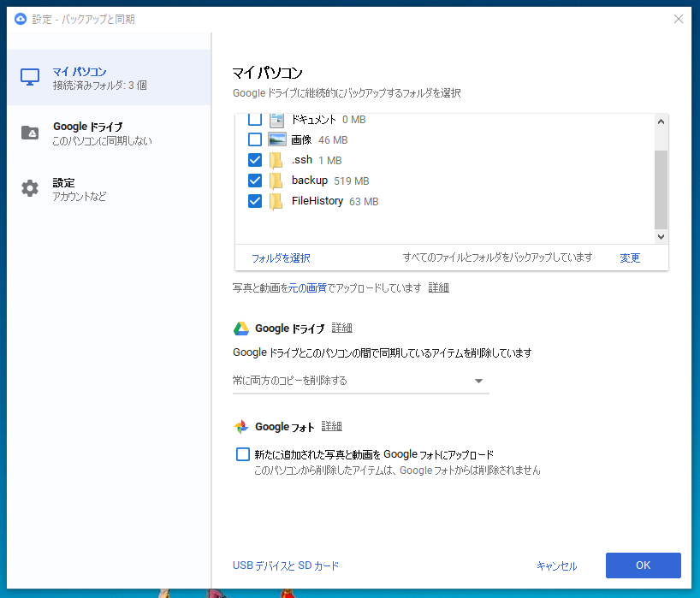The image size is (700, 598).
Task: Open the 常に両方のコピーを削除する dropdown
Action: tap(361, 381)
